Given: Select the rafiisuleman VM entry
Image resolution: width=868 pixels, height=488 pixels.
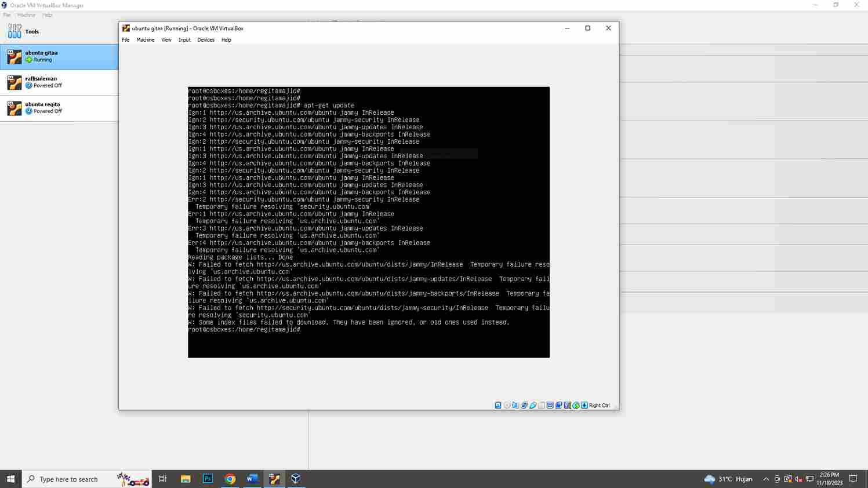Looking at the screenshot, I should pyautogui.click(x=59, y=82).
